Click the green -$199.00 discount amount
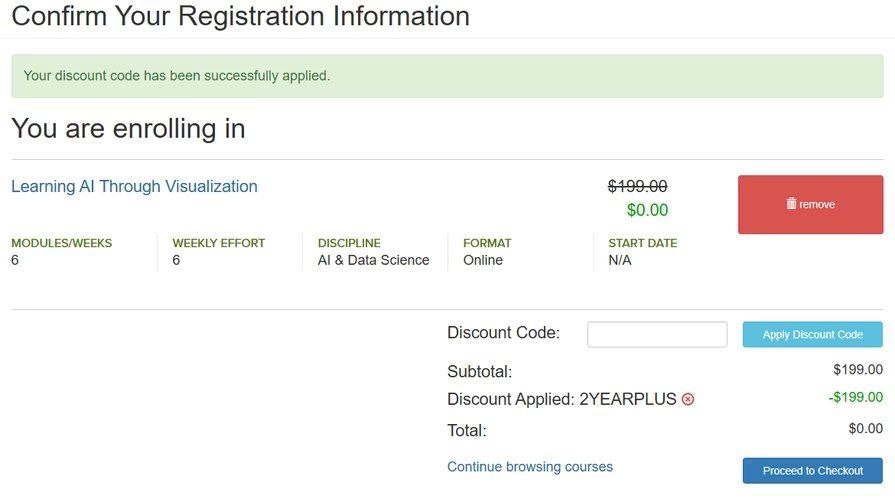Screen dimensions: 895x499 (855, 397)
